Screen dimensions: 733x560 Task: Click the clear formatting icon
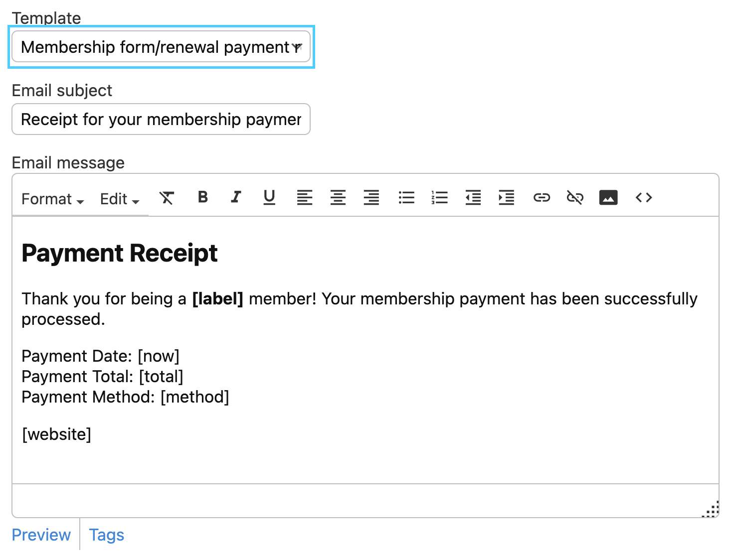(167, 198)
